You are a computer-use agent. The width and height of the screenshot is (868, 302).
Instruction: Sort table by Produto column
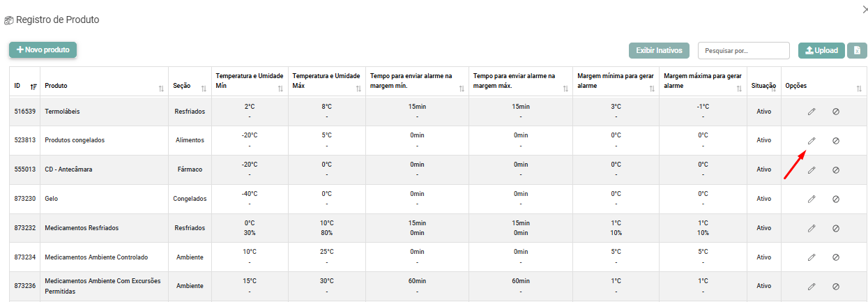161,89
